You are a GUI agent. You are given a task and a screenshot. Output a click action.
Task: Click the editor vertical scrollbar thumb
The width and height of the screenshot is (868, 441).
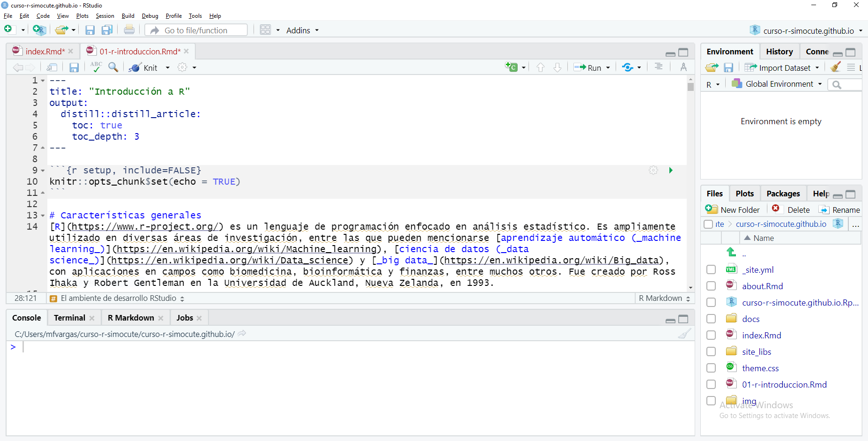pos(690,87)
